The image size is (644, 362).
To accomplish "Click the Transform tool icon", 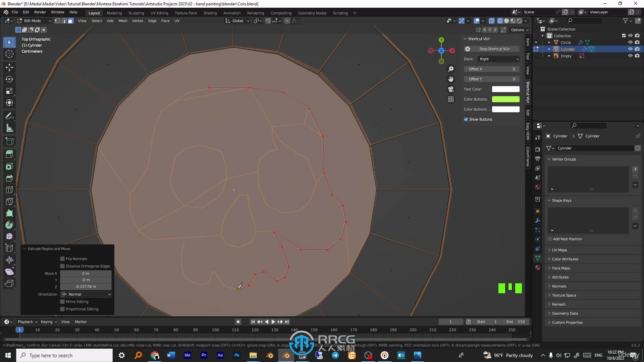I will pyautogui.click(x=9, y=103).
